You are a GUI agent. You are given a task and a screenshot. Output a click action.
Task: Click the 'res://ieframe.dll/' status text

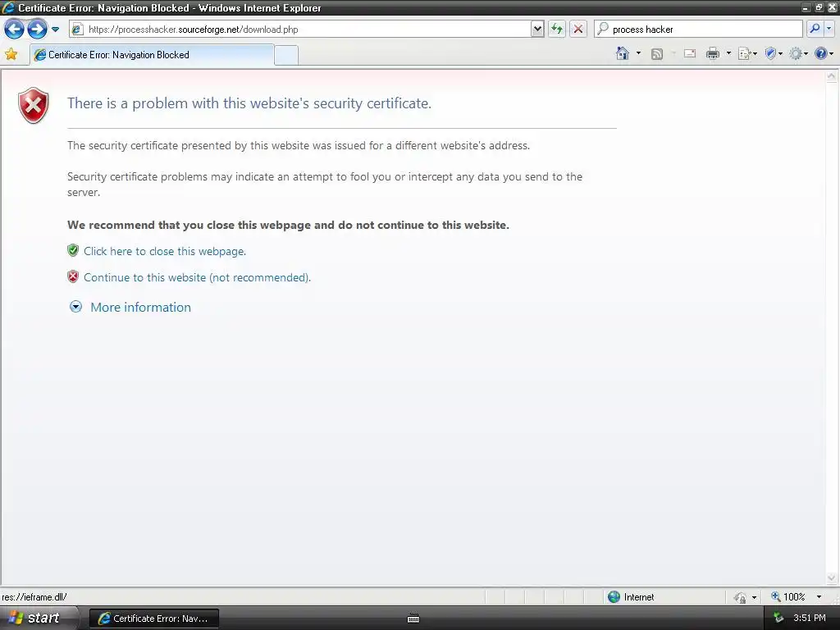(x=34, y=597)
